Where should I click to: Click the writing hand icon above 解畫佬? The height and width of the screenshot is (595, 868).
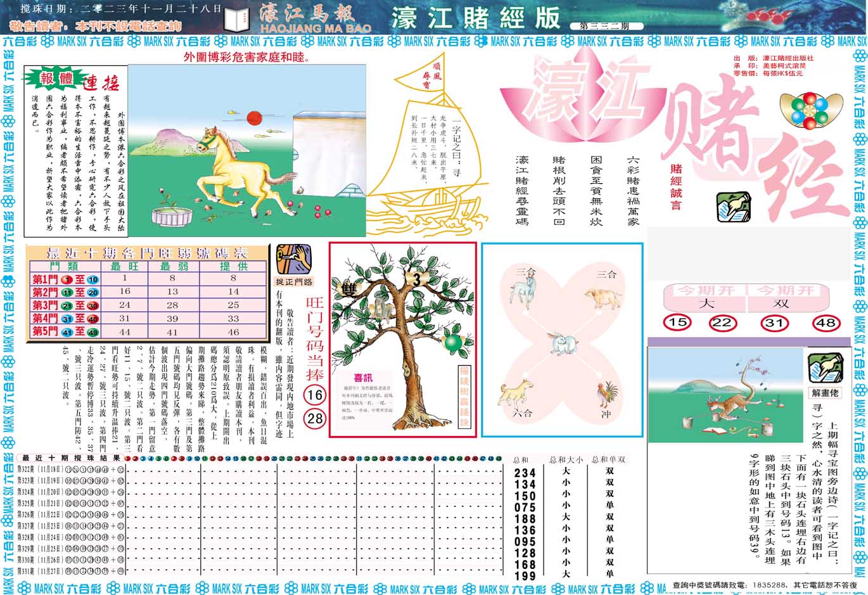826,368
